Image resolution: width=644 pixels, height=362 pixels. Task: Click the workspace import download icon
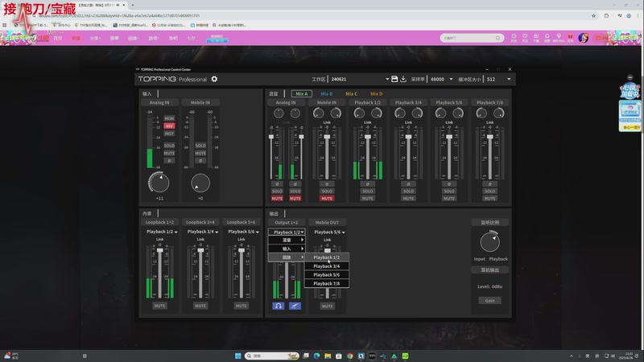coord(403,79)
